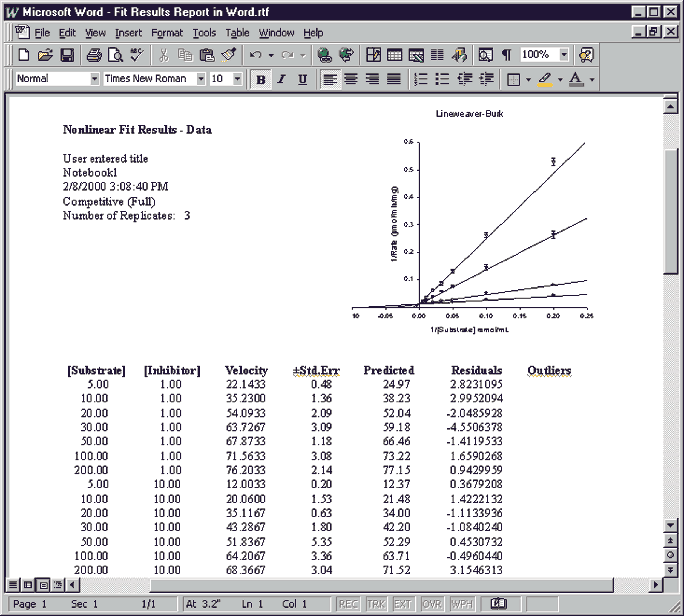Expand the Undo history arrow
Viewport: 684px width, 616px height.
271,55
